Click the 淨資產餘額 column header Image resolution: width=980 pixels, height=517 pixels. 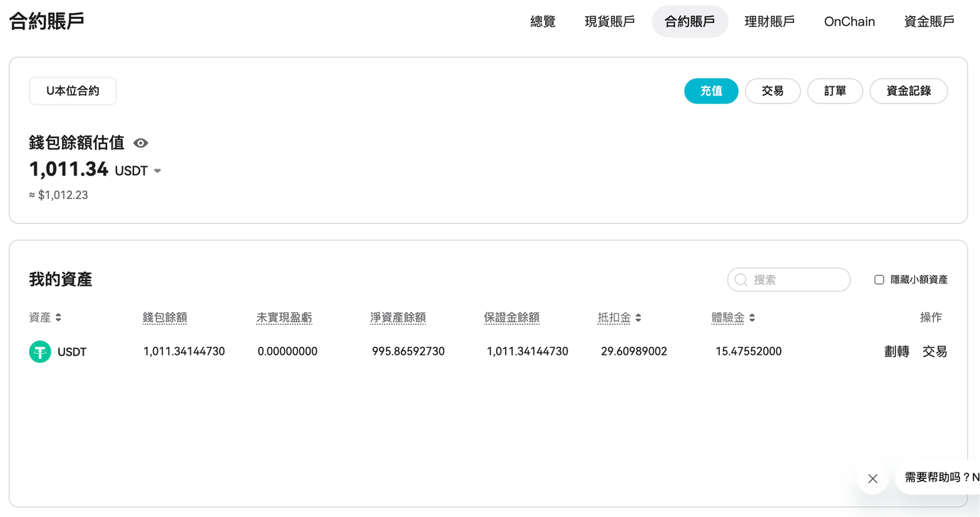398,317
